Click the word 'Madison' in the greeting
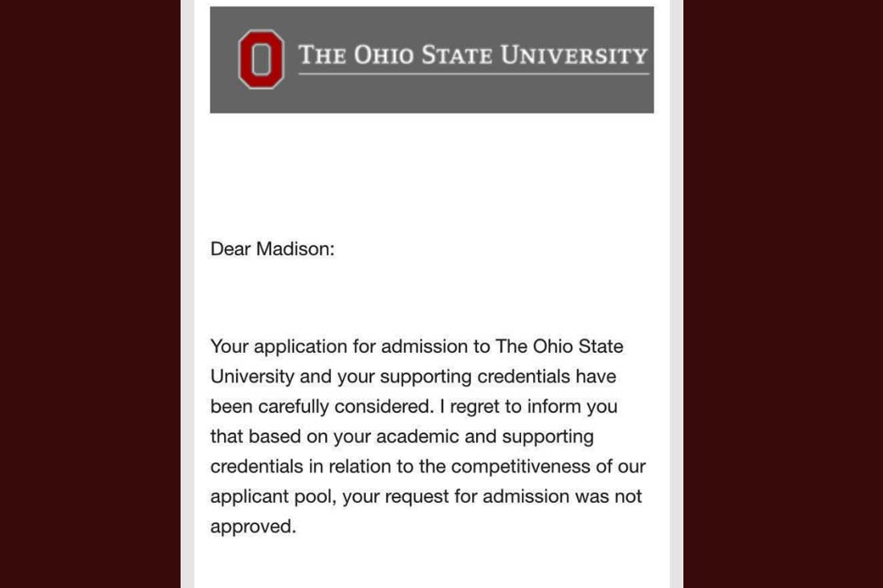 click(292, 249)
